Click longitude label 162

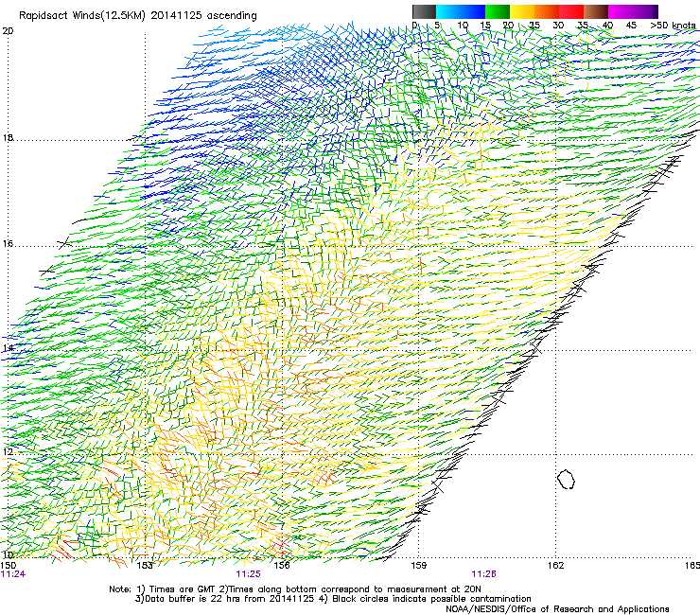(555, 566)
